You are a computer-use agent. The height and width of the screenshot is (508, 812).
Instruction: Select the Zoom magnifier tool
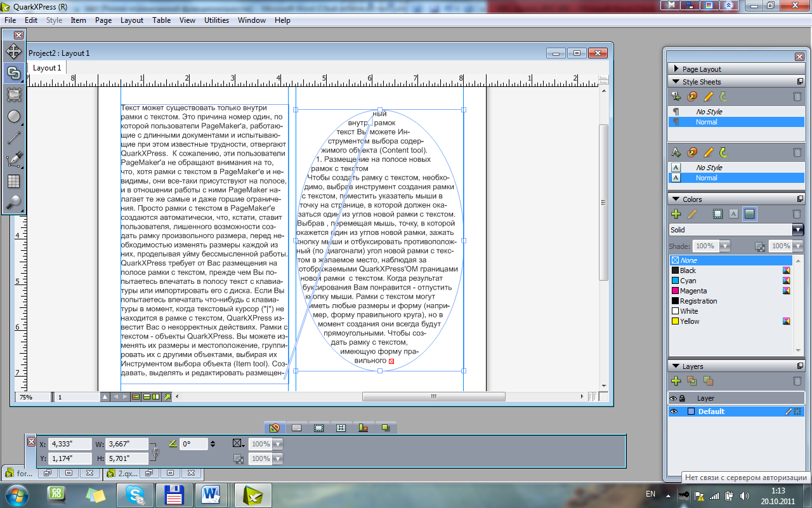[x=14, y=203]
